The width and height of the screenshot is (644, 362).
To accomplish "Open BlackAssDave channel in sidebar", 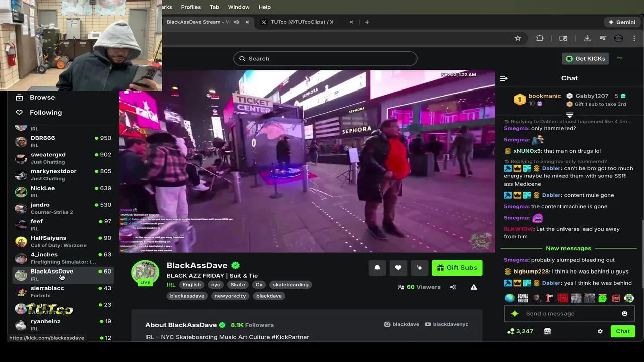I will pyautogui.click(x=63, y=275).
